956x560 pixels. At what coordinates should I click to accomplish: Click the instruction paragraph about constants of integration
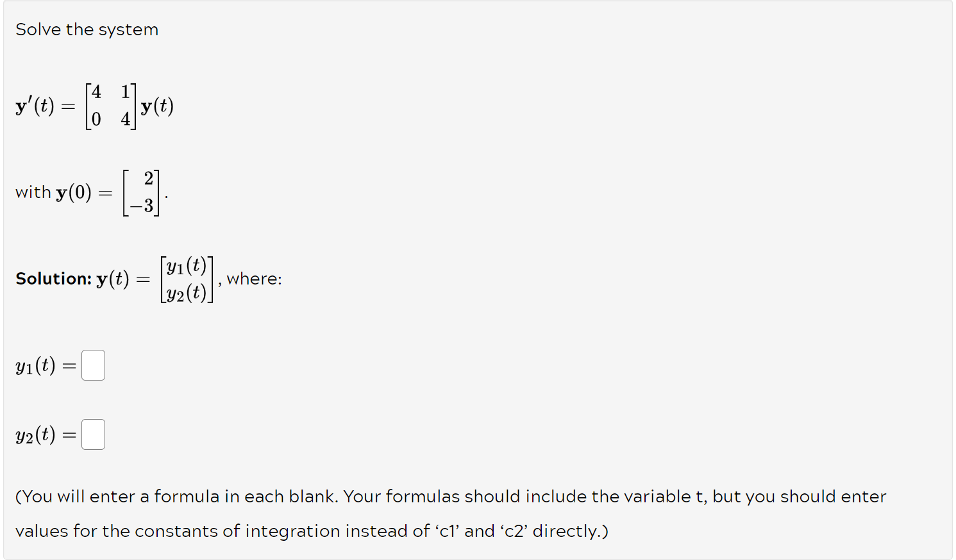click(449, 513)
